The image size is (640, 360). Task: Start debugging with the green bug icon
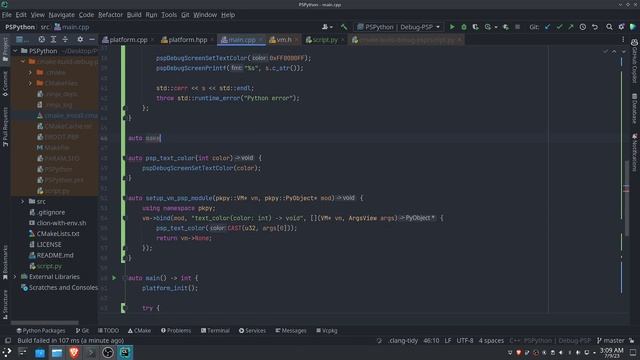[464, 27]
